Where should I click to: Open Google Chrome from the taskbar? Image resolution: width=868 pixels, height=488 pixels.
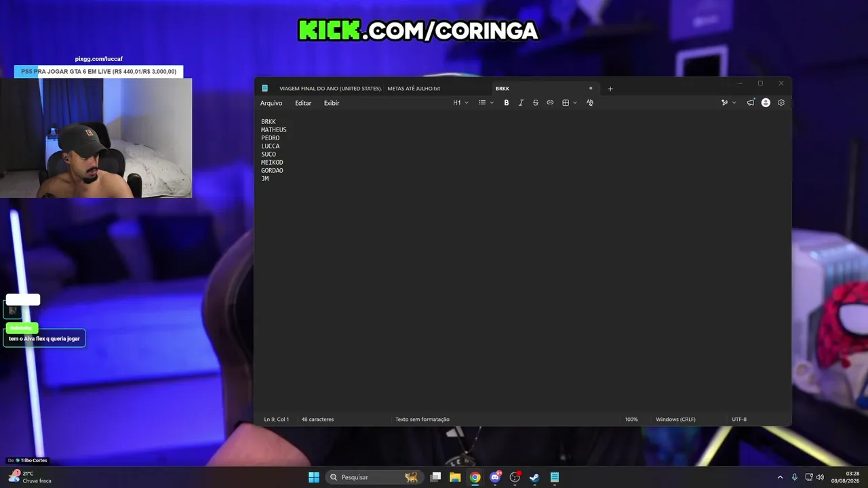475,477
